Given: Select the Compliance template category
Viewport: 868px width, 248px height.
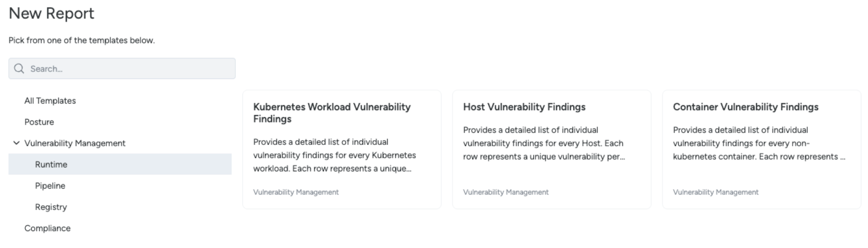Looking at the screenshot, I should click(47, 228).
